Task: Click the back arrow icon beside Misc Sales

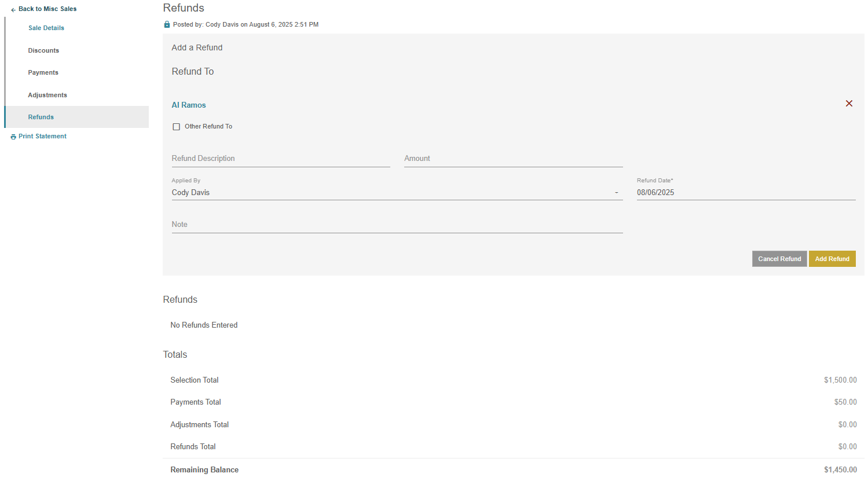Action: [13, 10]
